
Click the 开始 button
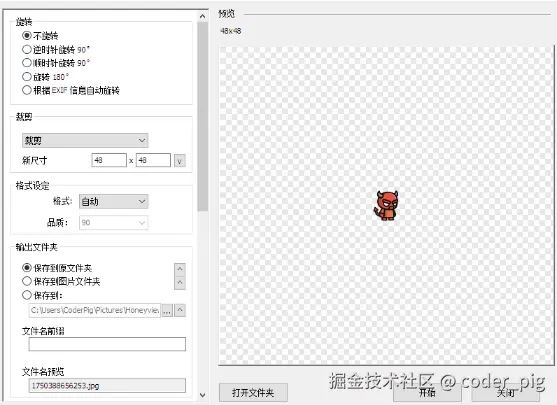pyautogui.click(x=427, y=393)
